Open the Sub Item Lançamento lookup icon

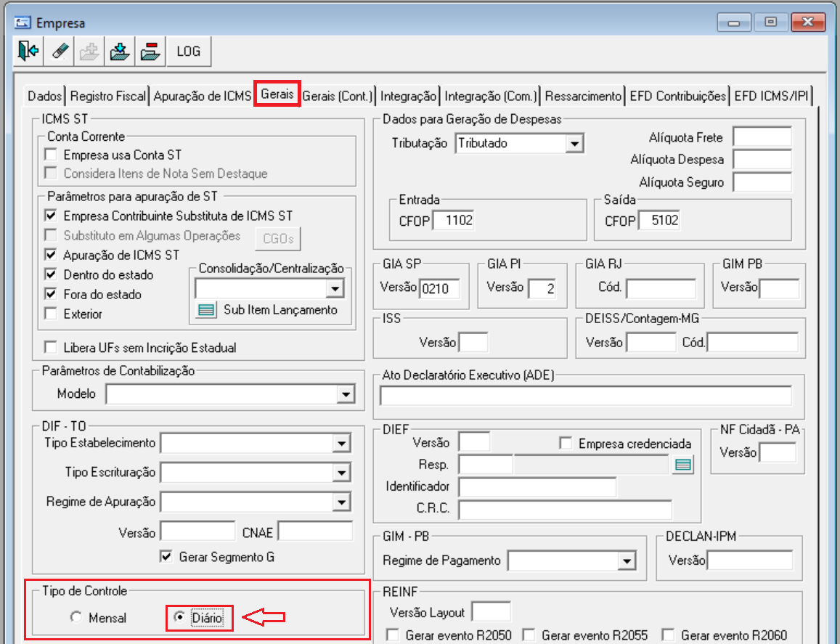pos(206,310)
